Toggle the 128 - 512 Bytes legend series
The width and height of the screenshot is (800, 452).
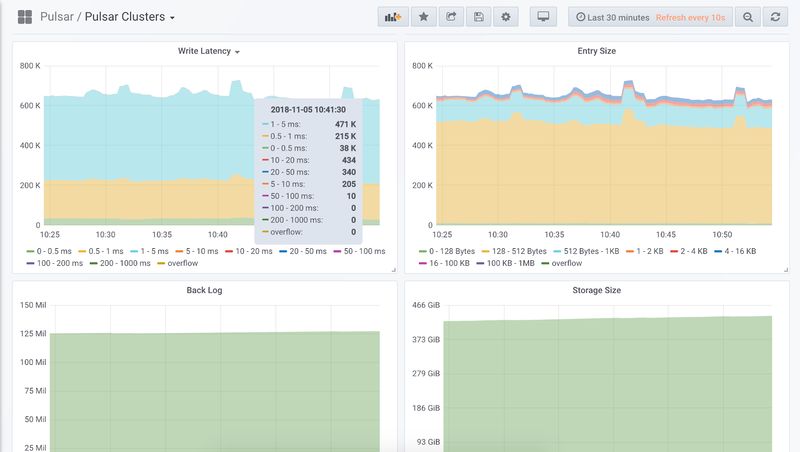coord(512,251)
